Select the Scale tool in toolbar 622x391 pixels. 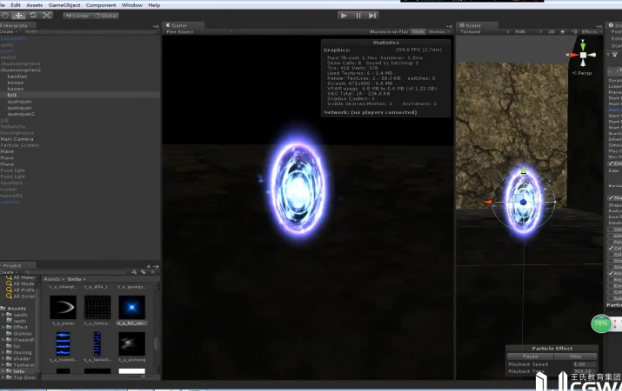tap(47, 15)
